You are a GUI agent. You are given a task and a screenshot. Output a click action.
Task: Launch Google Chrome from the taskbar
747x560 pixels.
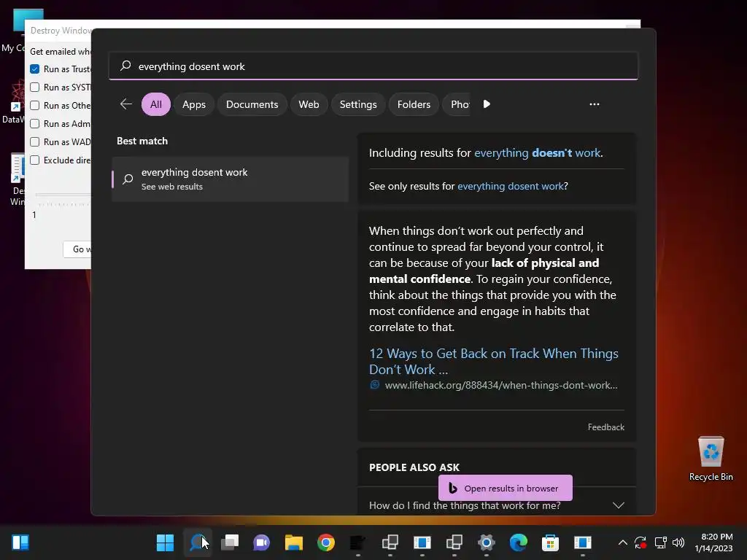click(326, 542)
